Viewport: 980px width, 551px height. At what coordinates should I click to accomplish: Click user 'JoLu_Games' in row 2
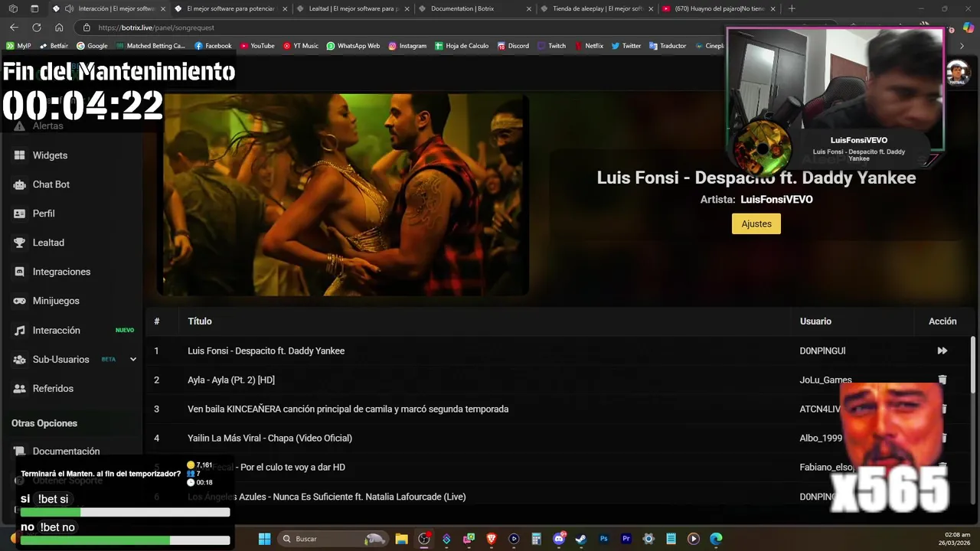click(x=825, y=380)
